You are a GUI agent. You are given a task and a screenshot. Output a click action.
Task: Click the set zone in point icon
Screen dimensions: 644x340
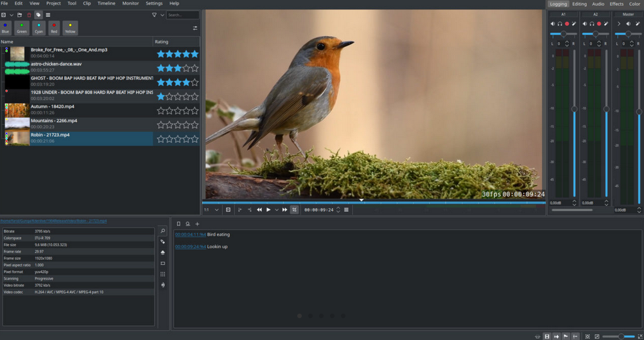pos(239,210)
